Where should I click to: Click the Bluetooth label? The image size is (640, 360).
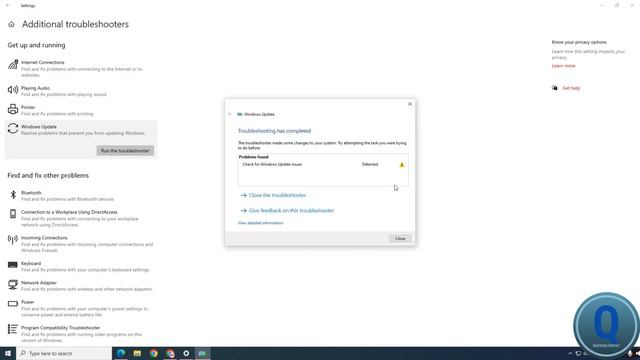(31, 193)
